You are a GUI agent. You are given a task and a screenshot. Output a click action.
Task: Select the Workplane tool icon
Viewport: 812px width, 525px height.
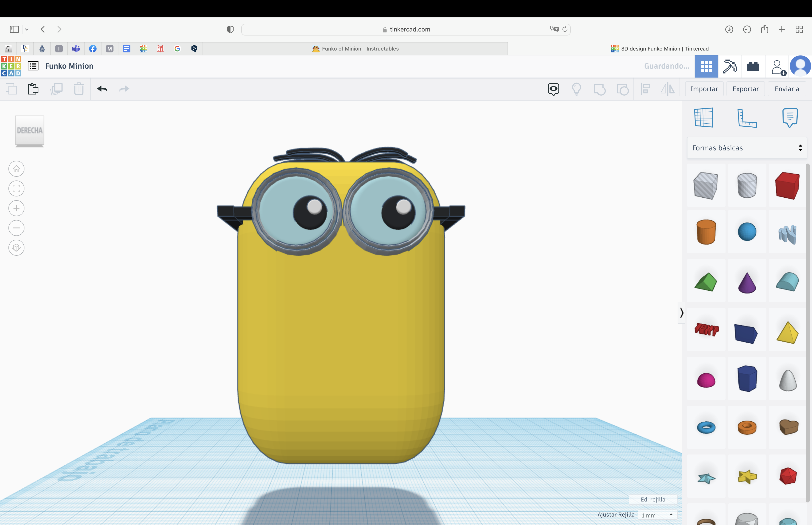point(703,118)
